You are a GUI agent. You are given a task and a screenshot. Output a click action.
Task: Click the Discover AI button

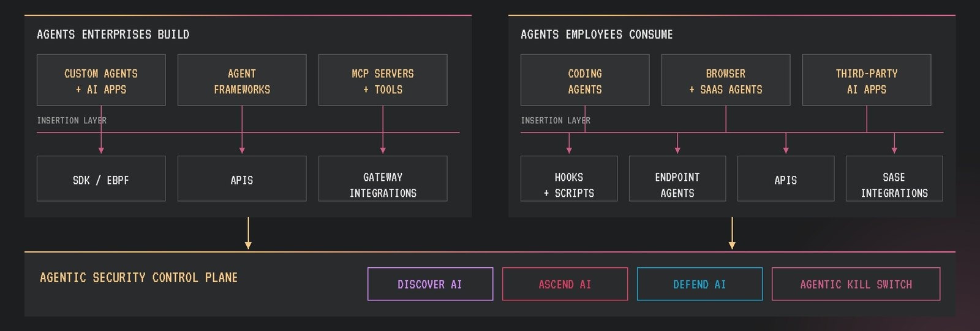coord(430,284)
